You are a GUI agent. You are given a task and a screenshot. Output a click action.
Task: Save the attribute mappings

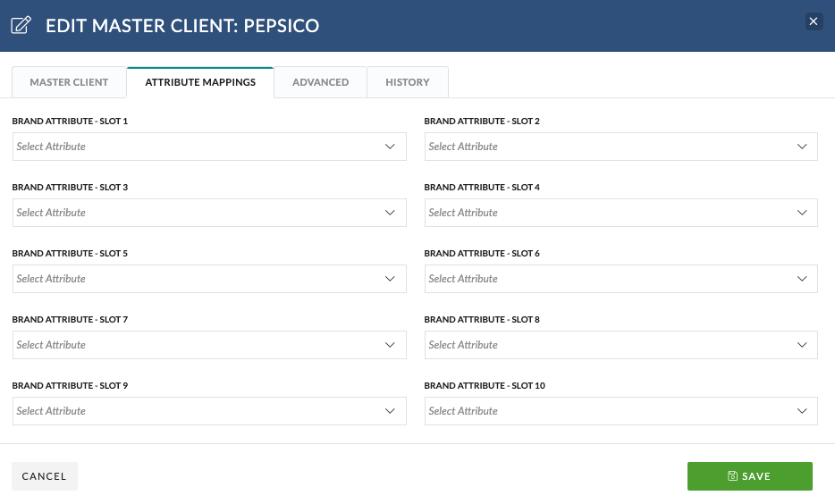tap(750, 476)
